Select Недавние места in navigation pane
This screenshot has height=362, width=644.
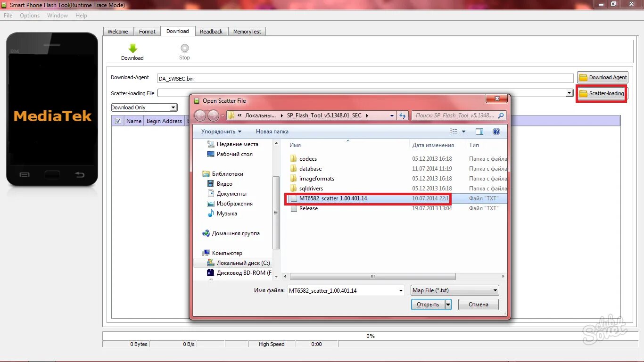click(232, 144)
